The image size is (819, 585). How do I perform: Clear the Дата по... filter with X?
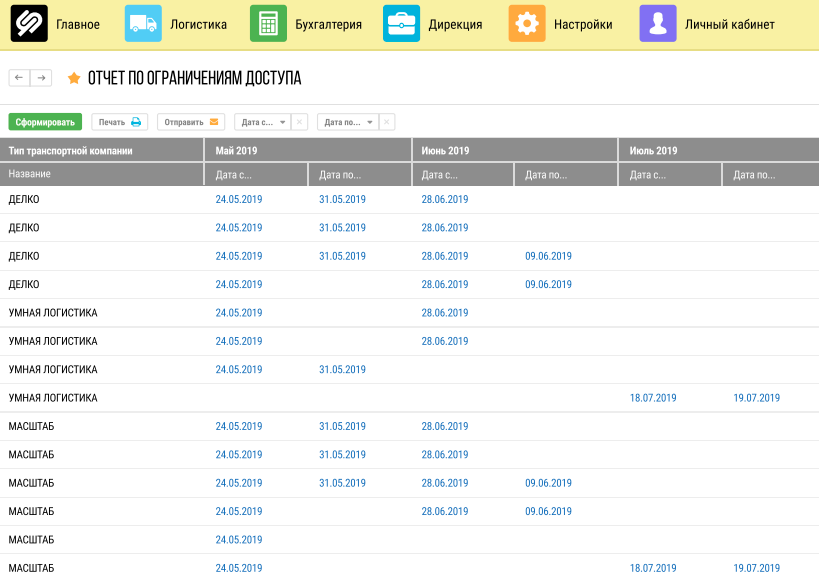pos(387,122)
